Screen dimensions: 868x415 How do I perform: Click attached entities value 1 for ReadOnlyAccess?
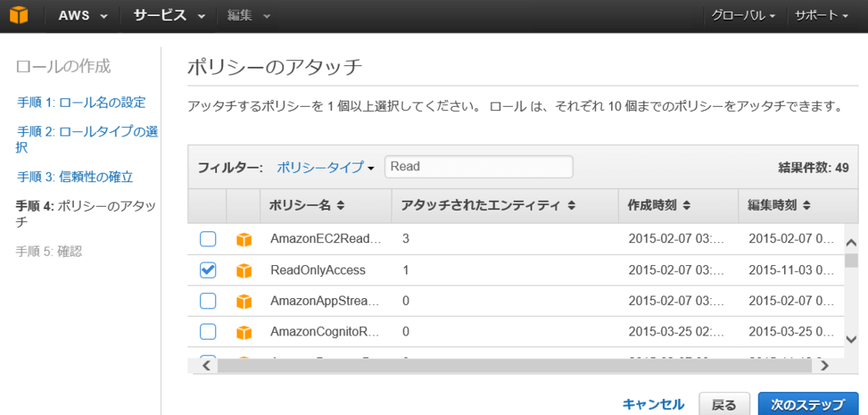point(406,270)
